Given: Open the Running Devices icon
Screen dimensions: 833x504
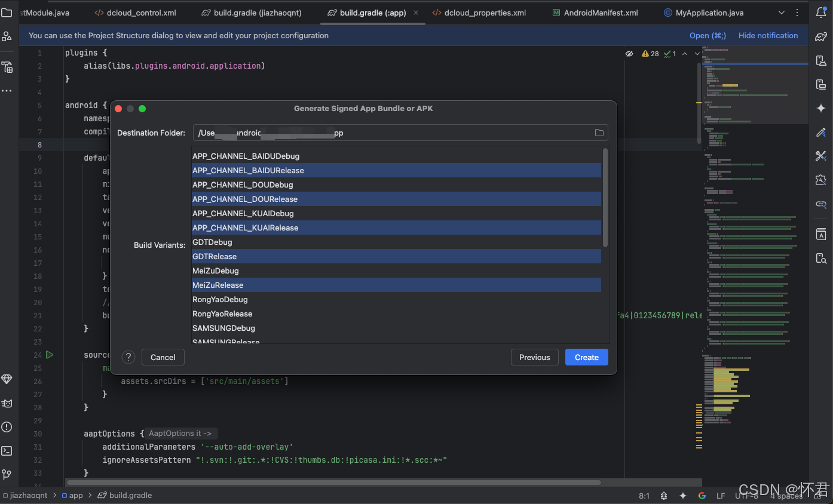Looking at the screenshot, I should (821, 84).
